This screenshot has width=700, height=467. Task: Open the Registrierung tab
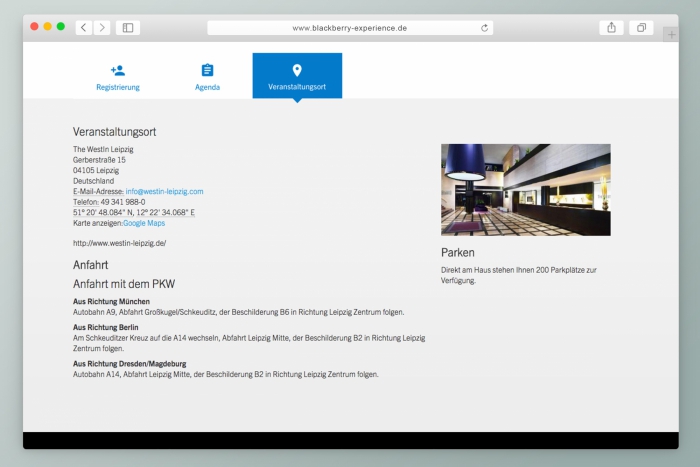[x=118, y=76]
